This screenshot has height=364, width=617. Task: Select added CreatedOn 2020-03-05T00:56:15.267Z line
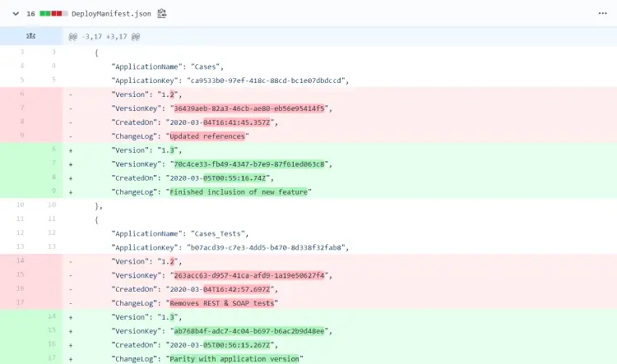pyautogui.click(x=195, y=345)
